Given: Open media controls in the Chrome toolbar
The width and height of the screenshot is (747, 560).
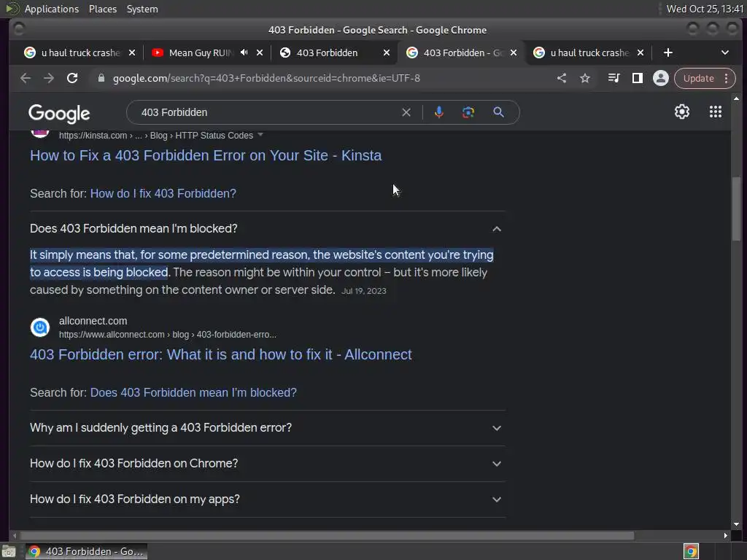Looking at the screenshot, I should 614,78.
